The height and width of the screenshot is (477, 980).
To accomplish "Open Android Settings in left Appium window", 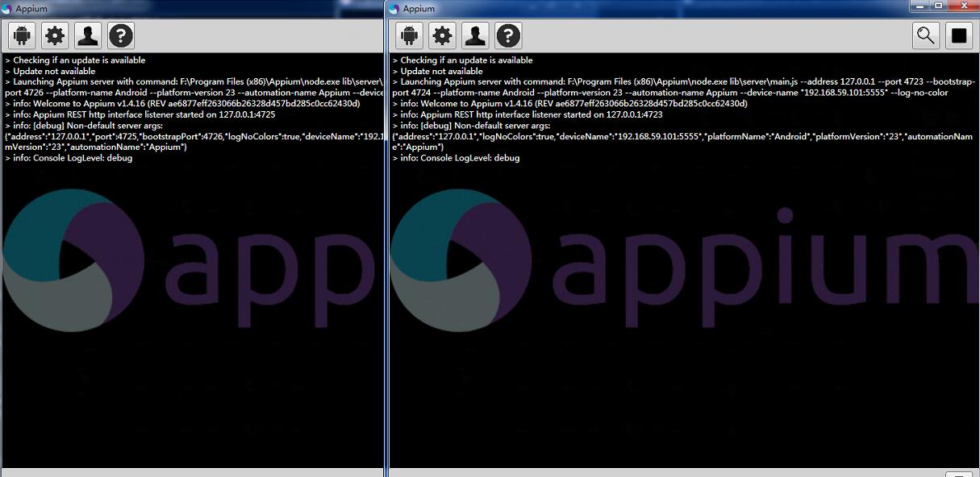I will [x=23, y=35].
